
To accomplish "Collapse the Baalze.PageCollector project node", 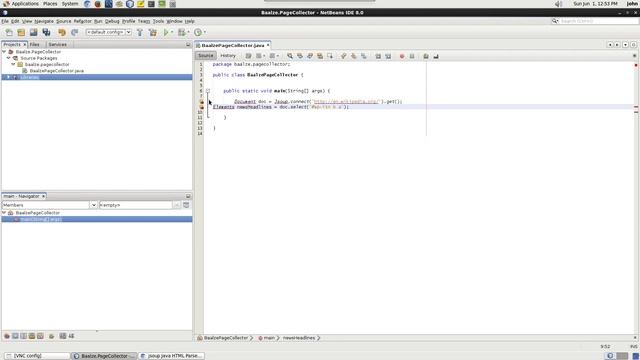I will (4, 52).
